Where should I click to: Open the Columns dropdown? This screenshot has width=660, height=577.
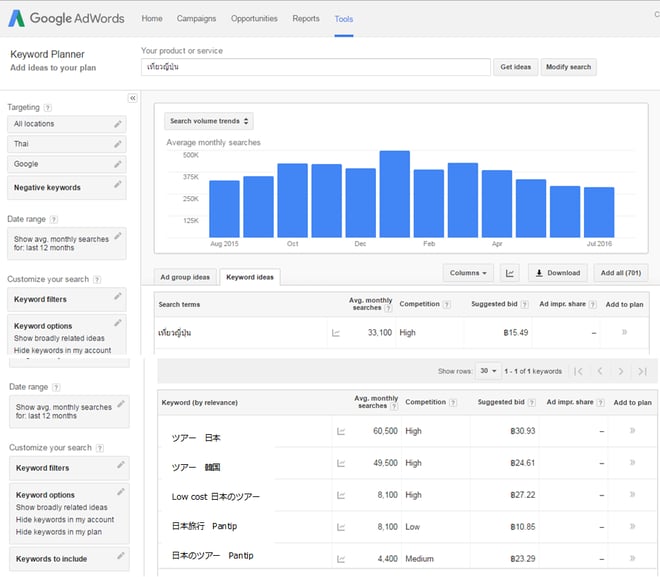[468, 273]
